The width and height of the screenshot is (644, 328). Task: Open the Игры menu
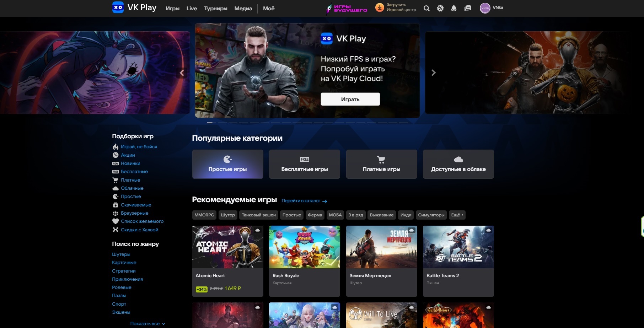(x=172, y=9)
